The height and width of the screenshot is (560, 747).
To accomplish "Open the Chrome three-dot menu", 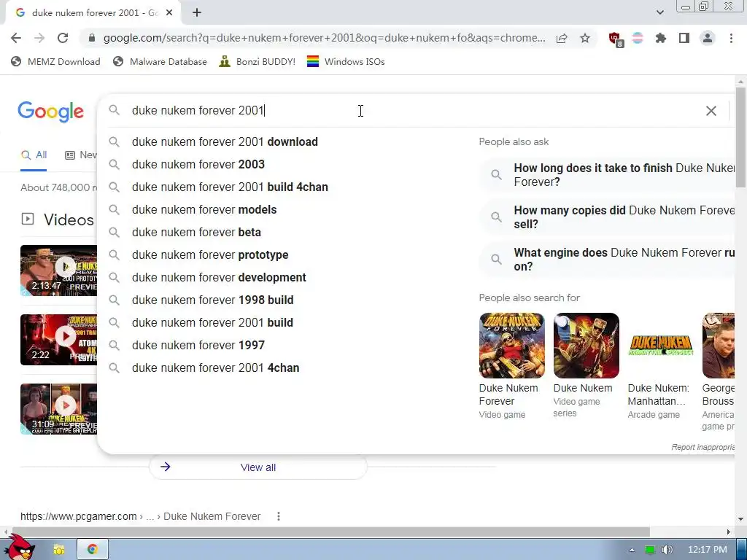I will point(731,38).
